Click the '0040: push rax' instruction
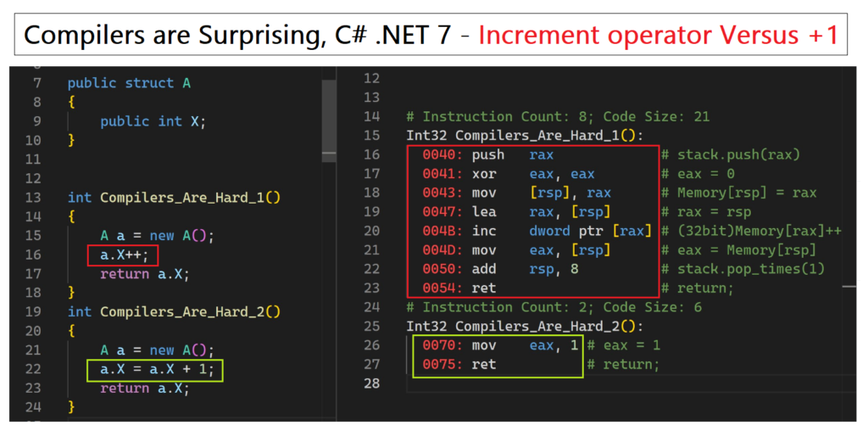The height and width of the screenshot is (431, 868). click(x=487, y=155)
